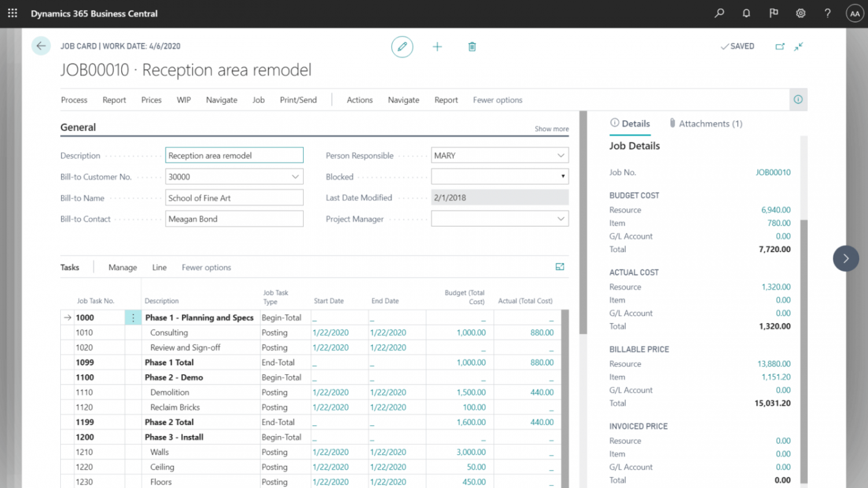Expand the Blocked field dropdown
868x488 pixels.
(x=562, y=176)
